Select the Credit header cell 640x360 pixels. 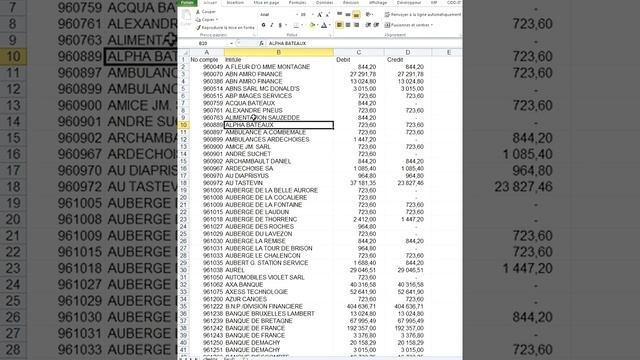click(x=408, y=60)
